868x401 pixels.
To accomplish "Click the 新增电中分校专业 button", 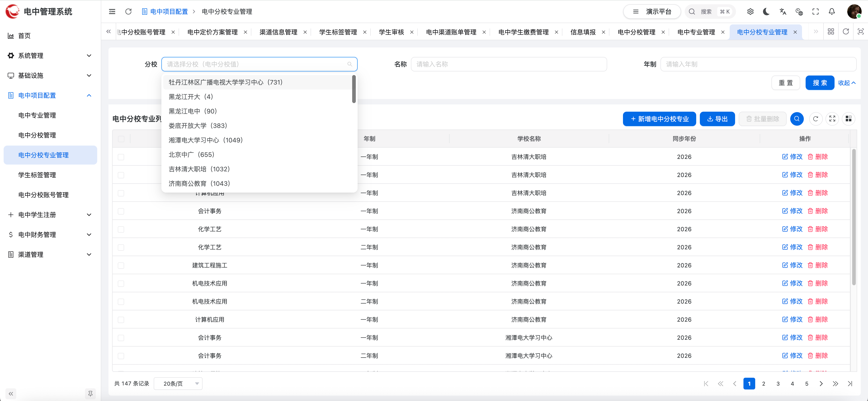I will tap(659, 119).
